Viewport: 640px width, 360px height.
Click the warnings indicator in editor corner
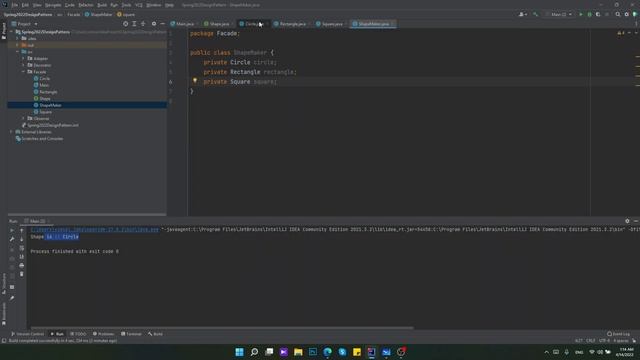pyautogui.click(x=621, y=33)
